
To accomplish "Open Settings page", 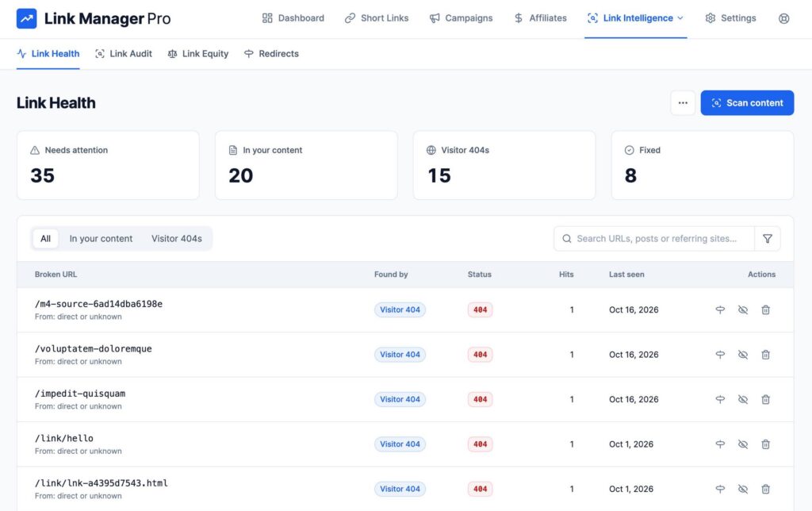I will point(730,18).
